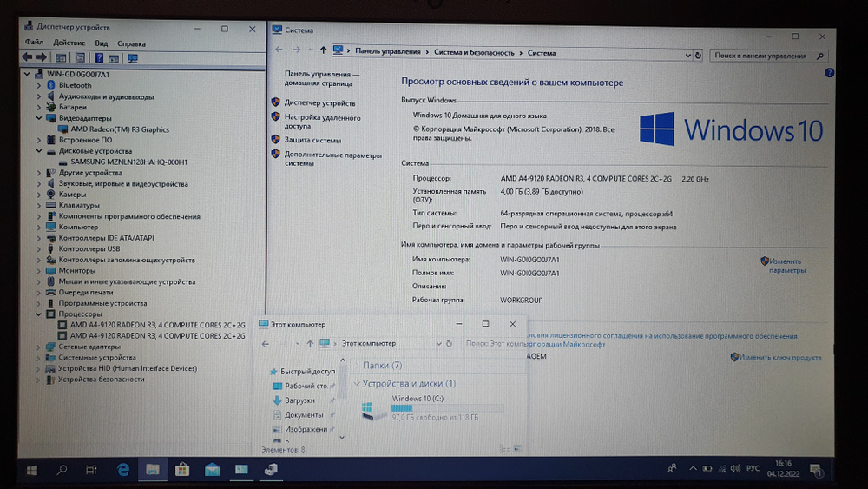Launch Microsoft Edge from taskbar
The height and width of the screenshot is (489, 868).
click(x=123, y=470)
